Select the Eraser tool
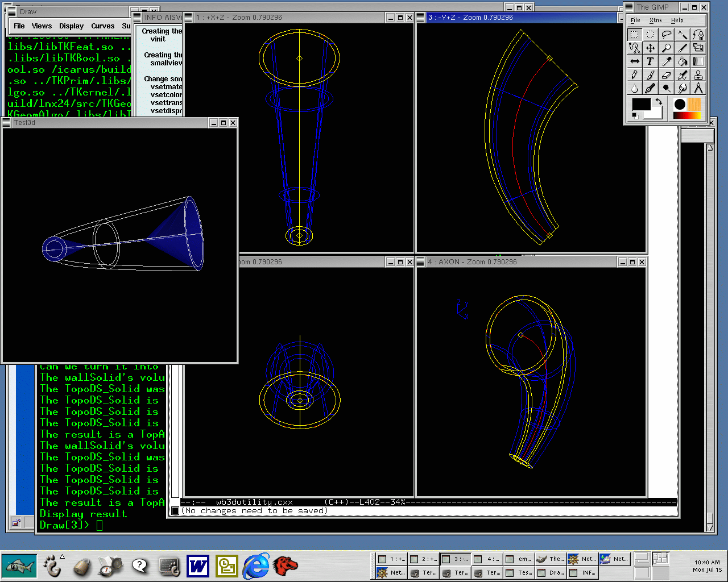 (666, 75)
